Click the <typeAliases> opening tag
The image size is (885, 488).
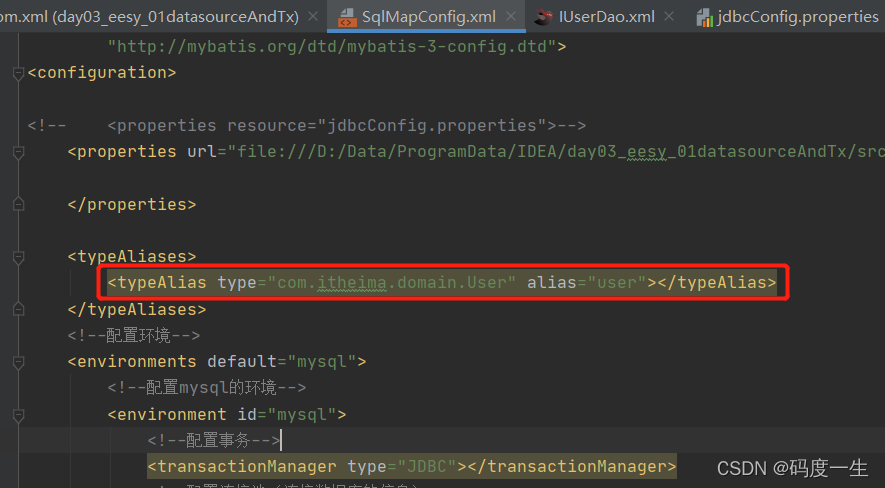[132, 257]
